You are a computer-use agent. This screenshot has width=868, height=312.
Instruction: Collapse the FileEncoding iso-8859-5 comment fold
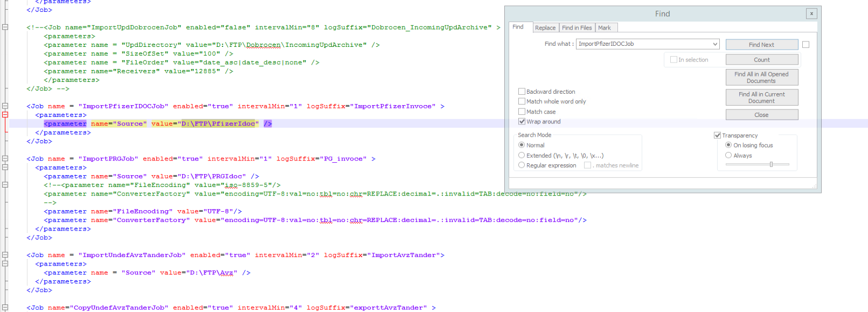pyautogui.click(x=5, y=185)
